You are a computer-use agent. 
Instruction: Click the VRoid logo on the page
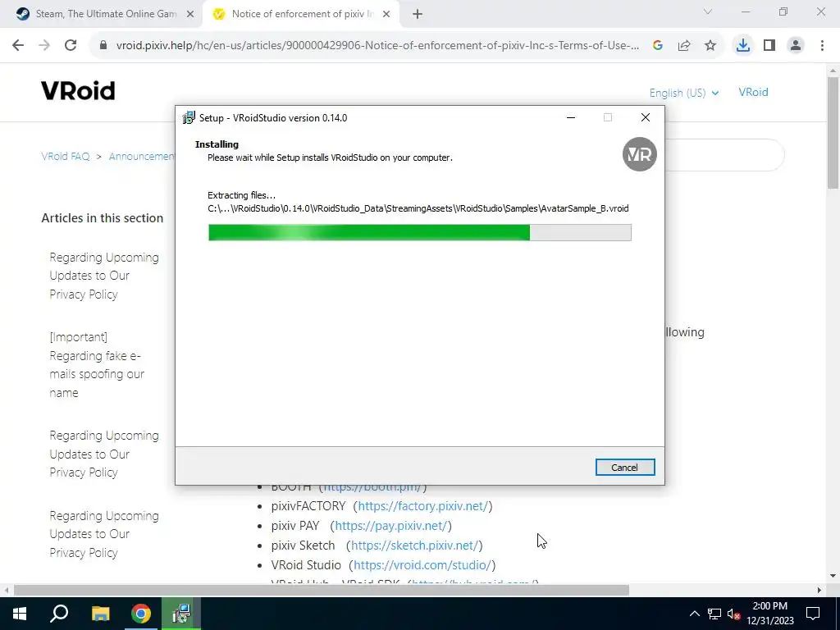point(78,91)
